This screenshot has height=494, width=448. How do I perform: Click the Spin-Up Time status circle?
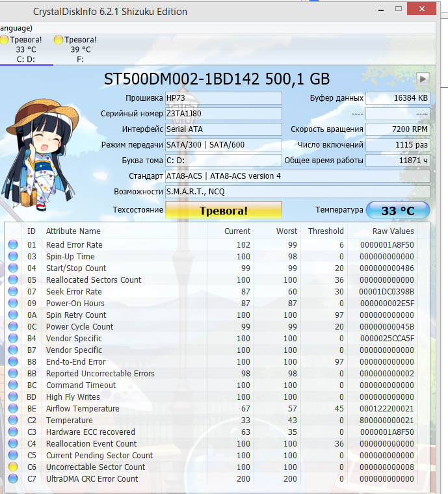[13, 256]
